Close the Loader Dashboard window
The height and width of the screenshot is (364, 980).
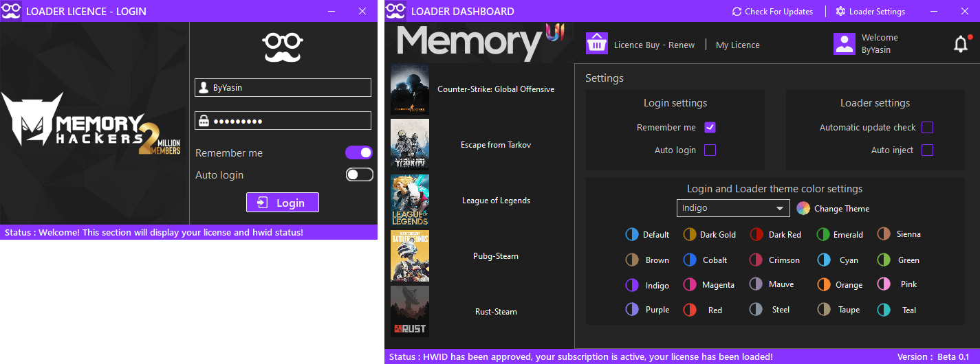(965, 11)
